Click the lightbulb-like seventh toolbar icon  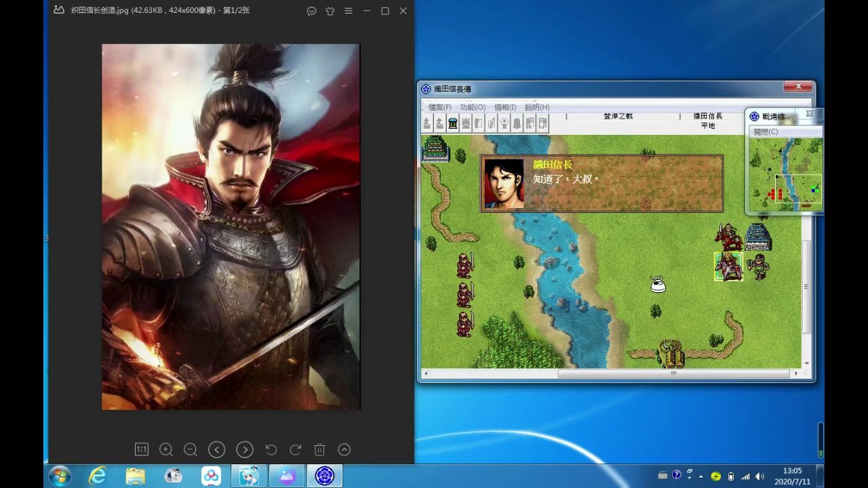(x=505, y=123)
